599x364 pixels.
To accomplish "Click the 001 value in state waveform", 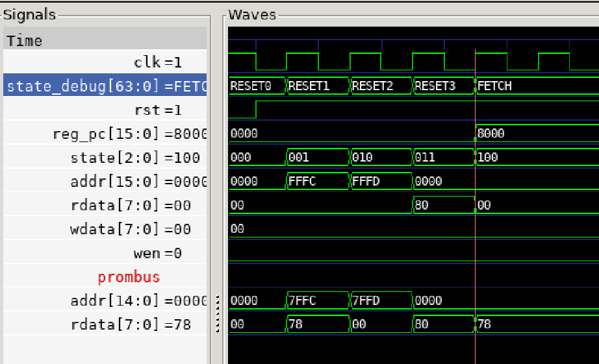I will pos(299,157).
